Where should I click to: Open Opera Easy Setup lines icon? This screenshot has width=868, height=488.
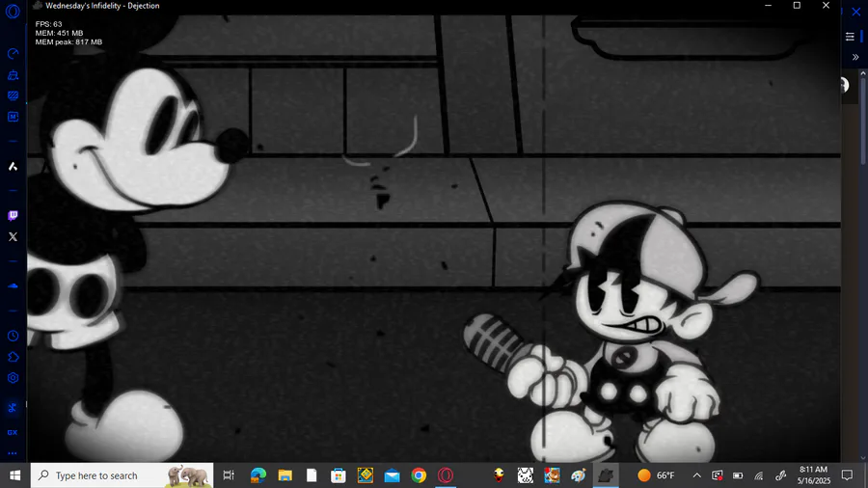pyautogui.click(x=850, y=37)
